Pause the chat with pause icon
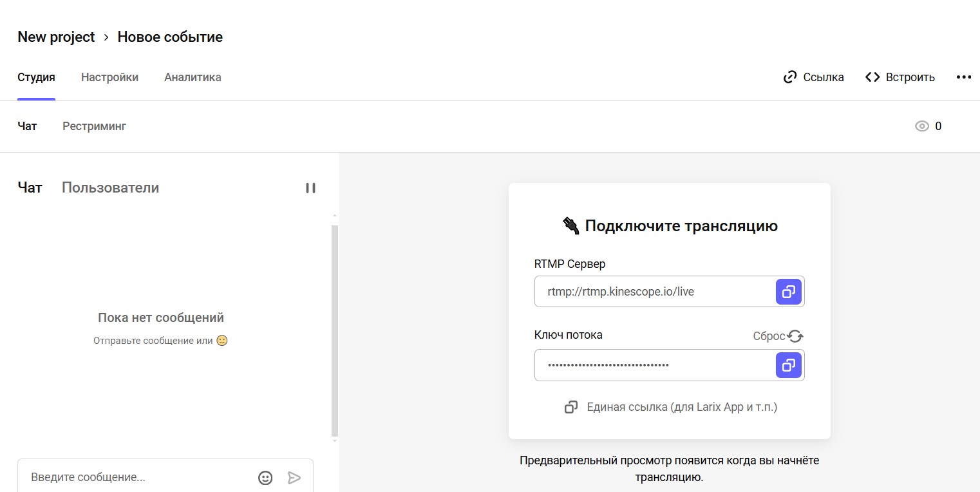The height and width of the screenshot is (492, 980). 310,188
